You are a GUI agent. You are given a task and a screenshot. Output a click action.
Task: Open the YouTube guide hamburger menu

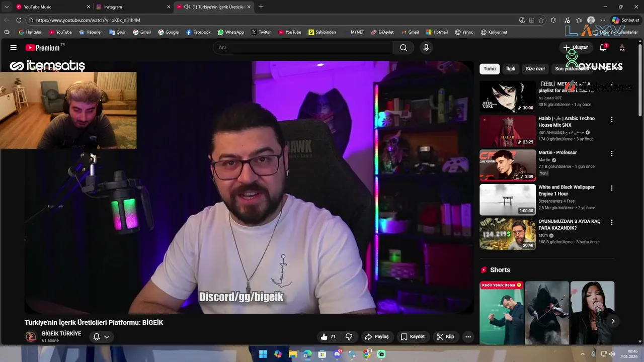click(14, 47)
